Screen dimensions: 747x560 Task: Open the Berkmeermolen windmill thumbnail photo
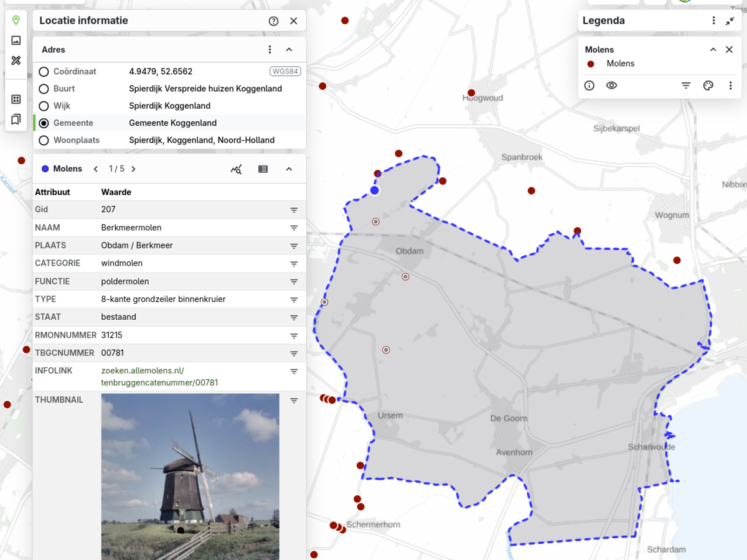(190, 477)
